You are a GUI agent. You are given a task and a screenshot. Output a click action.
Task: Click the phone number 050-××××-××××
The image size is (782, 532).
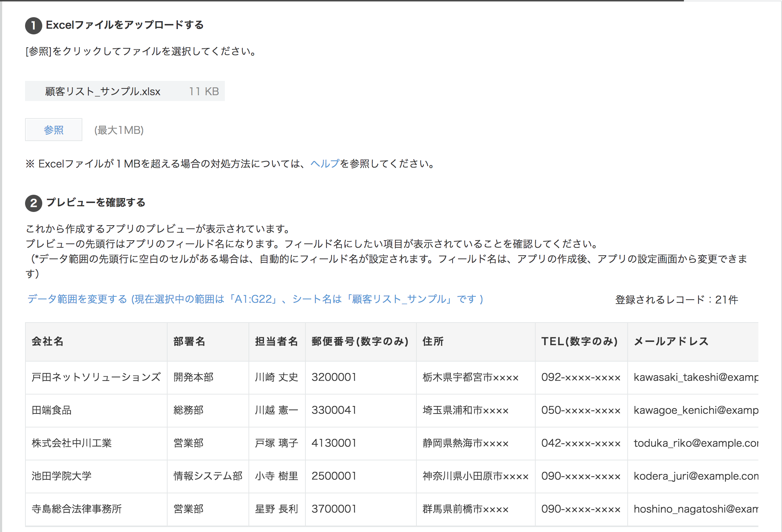click(581, 410)
